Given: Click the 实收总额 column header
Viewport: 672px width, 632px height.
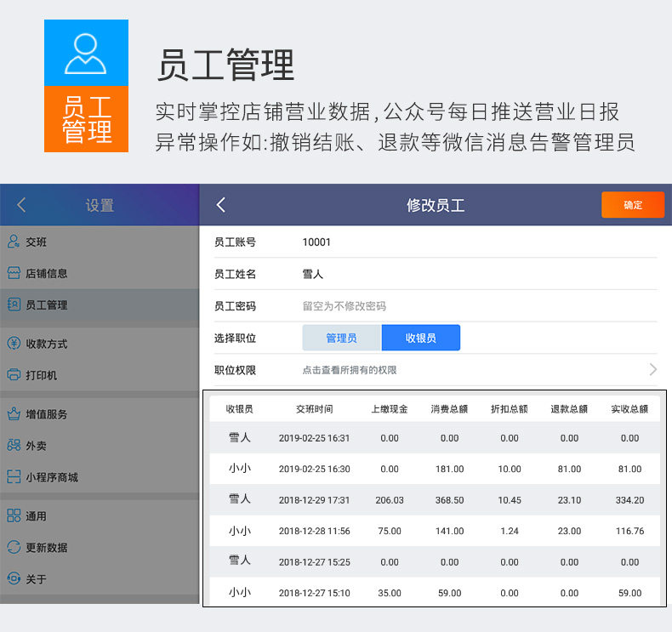Looking at the screenshot, I should pos(629,409).
